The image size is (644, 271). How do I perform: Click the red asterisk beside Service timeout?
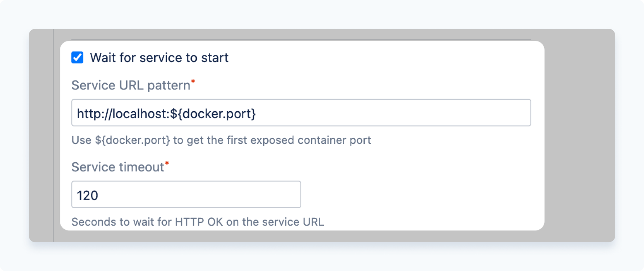tap(168, 163)
